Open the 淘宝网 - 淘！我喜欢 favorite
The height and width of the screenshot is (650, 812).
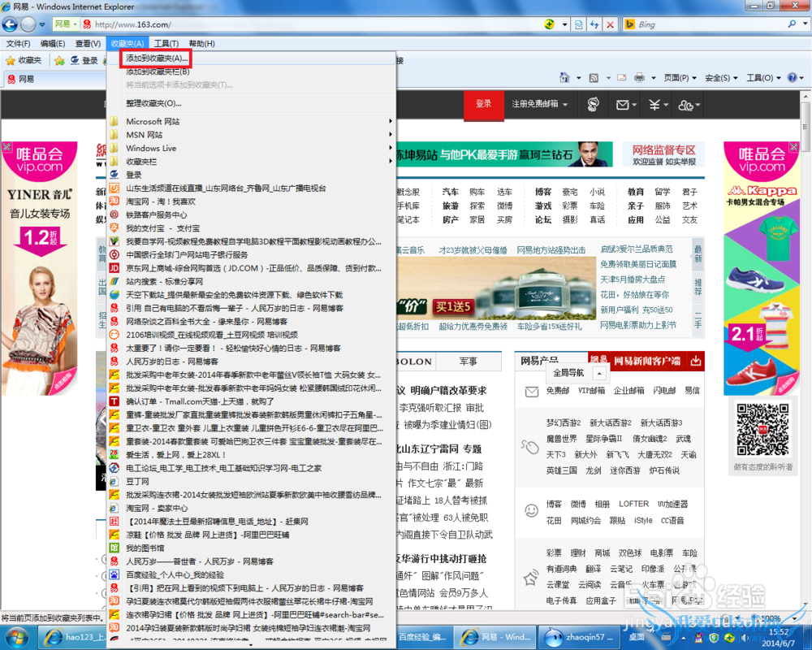[160, 201]
